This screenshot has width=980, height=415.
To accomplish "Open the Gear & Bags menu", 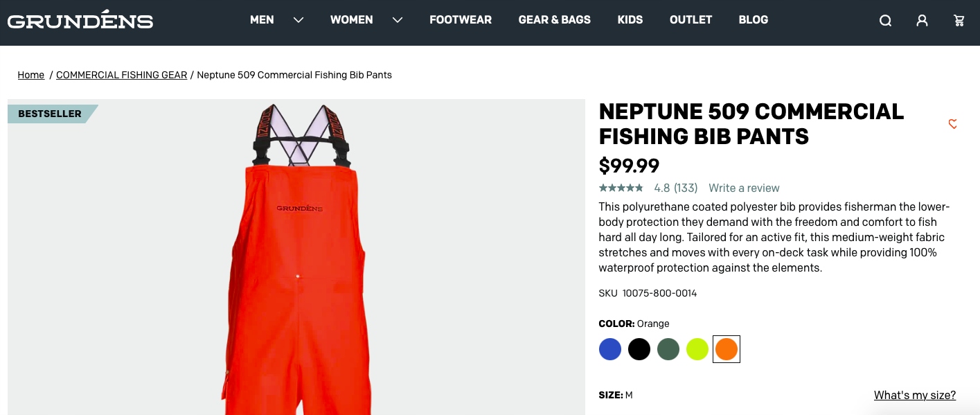I will [x=555, y=20].
